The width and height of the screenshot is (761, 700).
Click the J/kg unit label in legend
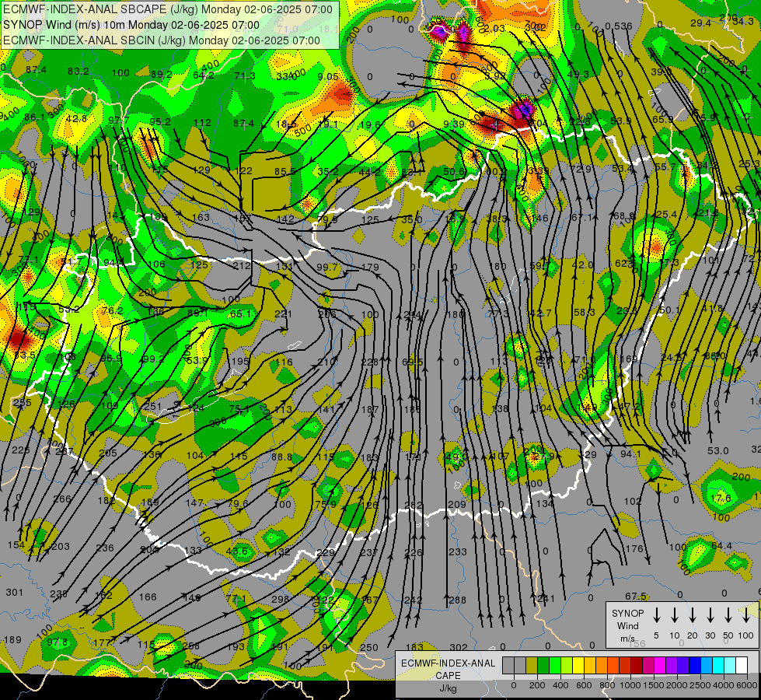pyautogui.click(x=448, y=688)
